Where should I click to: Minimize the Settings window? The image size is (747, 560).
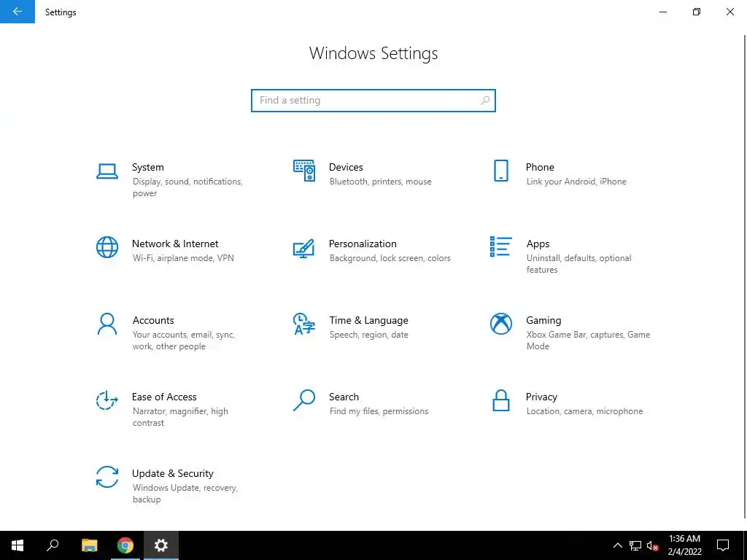(x=662, y=12)
